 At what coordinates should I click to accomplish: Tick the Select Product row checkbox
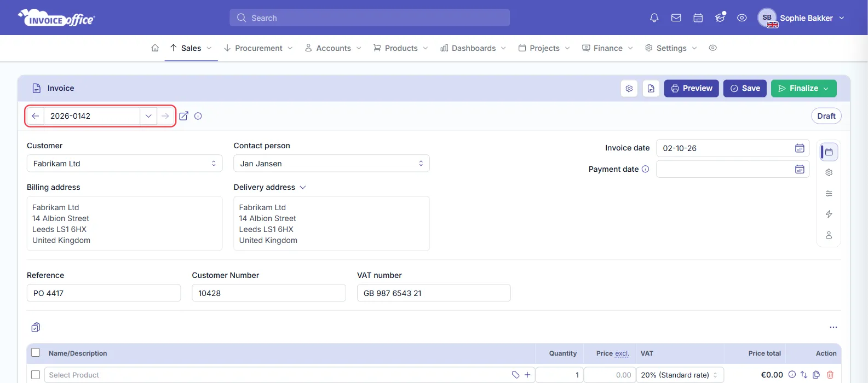[36, 375]
